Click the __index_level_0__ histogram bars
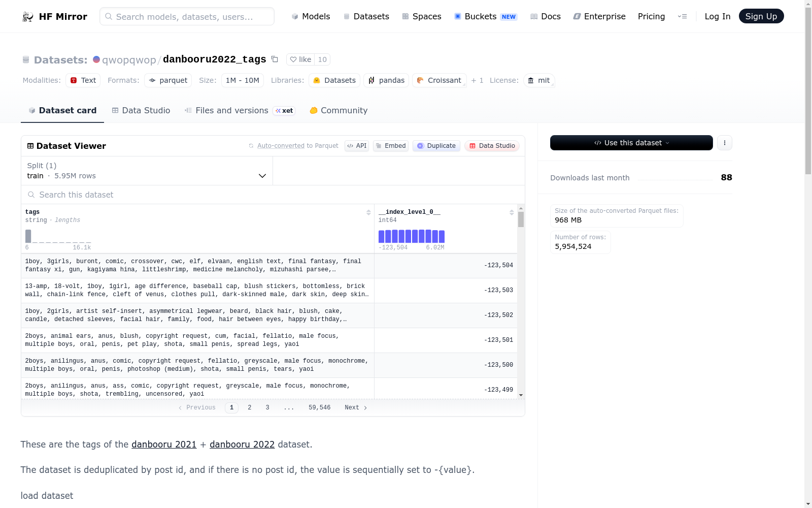The height and width of the screenshot is (508, 812). tap(412, 236)
